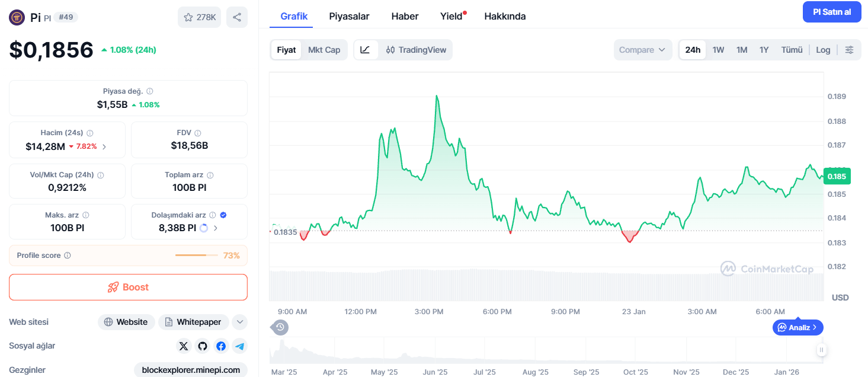
Task: Click the Analiz button
Action: click(798, 327)
